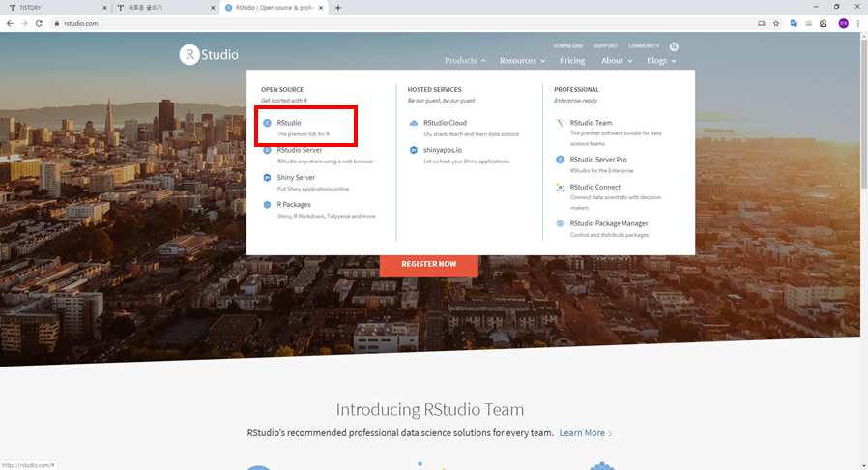Image resolution: width=868 pixels, height=470 pixels.
Task: Click the 'Introducing RStudio Team' heading
Action: (x=429, y=410)
